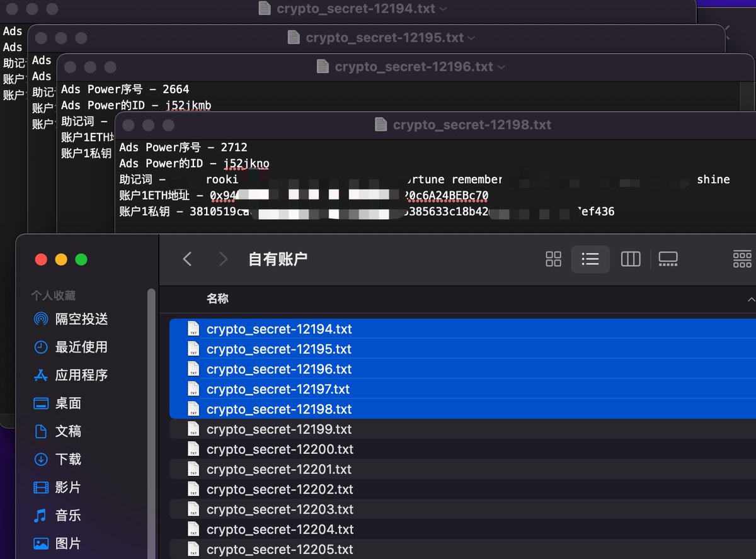The width and height of the screenshot is (756, 559).
Task: Click txt file icon of crypto_secret-12203.txt
Action: (193, 509)
